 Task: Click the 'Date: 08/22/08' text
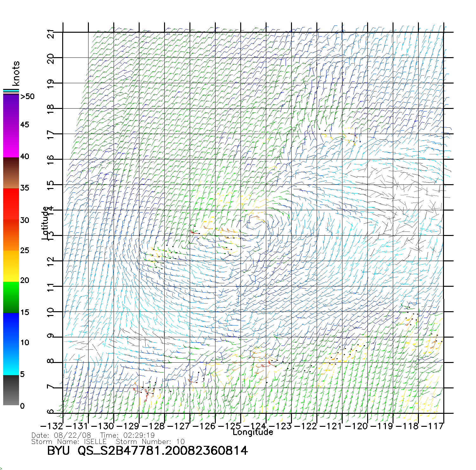click(61, 435)
